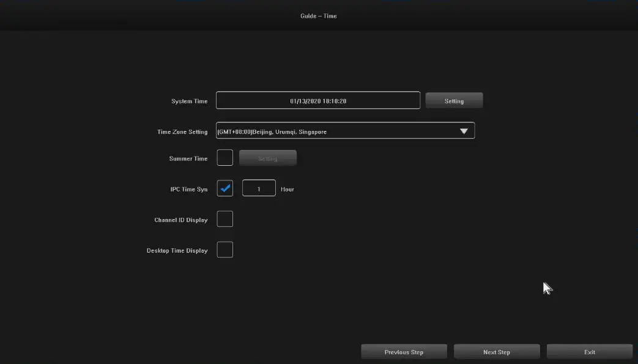Viewport: 638px width, 364px height.
Task: Exit the setup guide
Action: pos(590,352)
